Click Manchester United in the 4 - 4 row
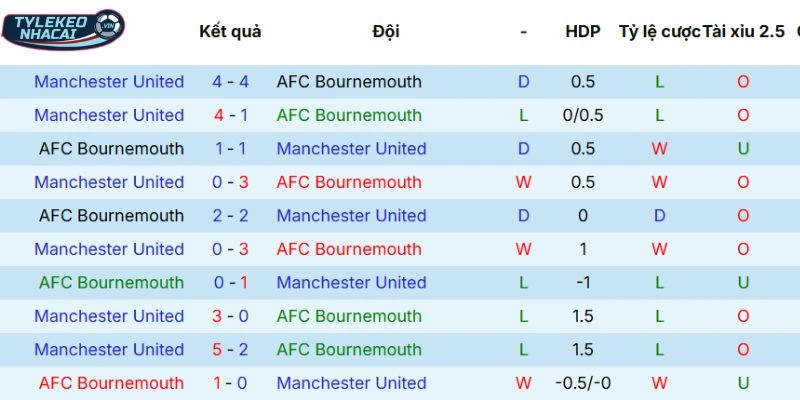 coord(109,82)
